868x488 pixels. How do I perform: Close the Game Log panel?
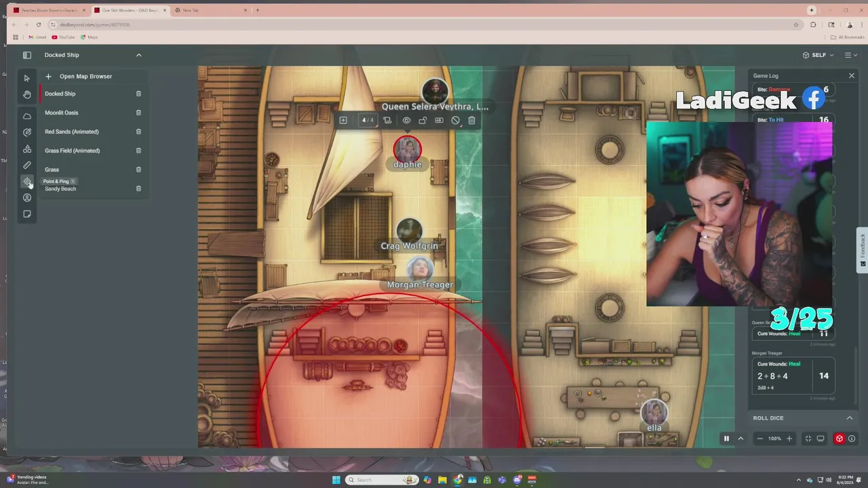[852, 76]
